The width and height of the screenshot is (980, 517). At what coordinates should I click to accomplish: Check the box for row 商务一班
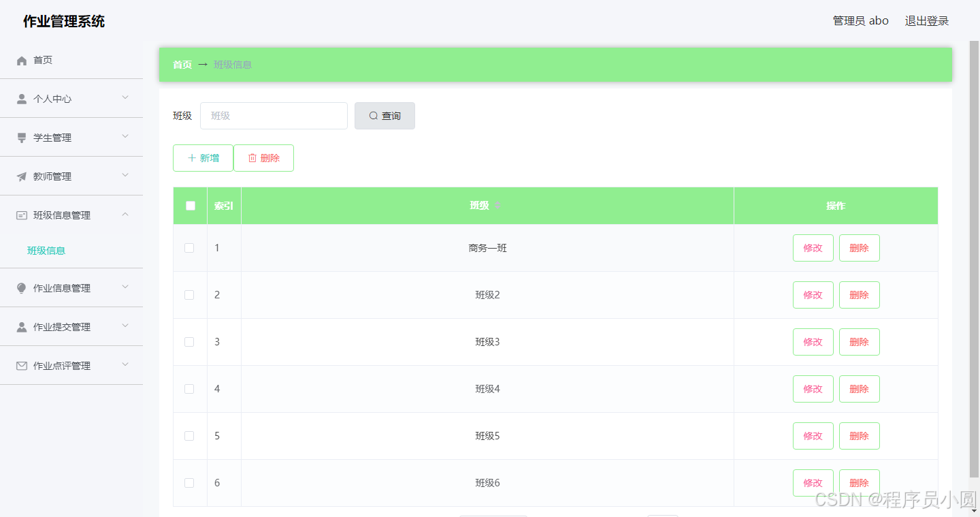[x=189, y=248]
